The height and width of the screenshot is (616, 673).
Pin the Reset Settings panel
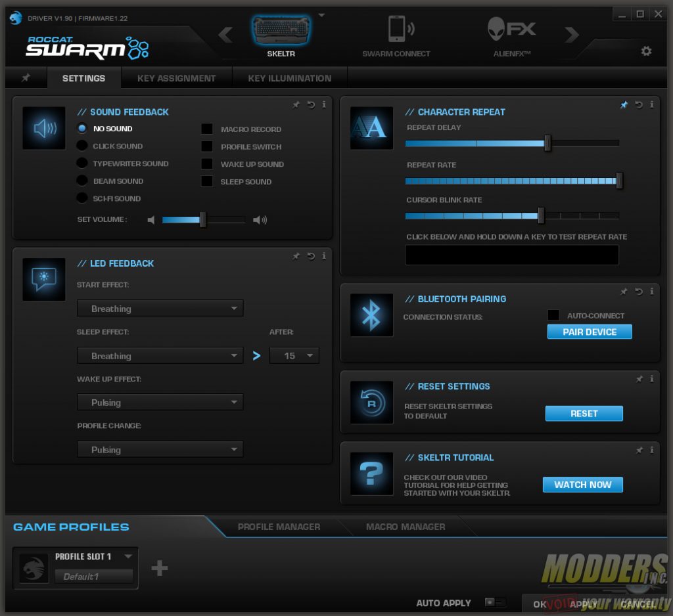pos(639,379)
